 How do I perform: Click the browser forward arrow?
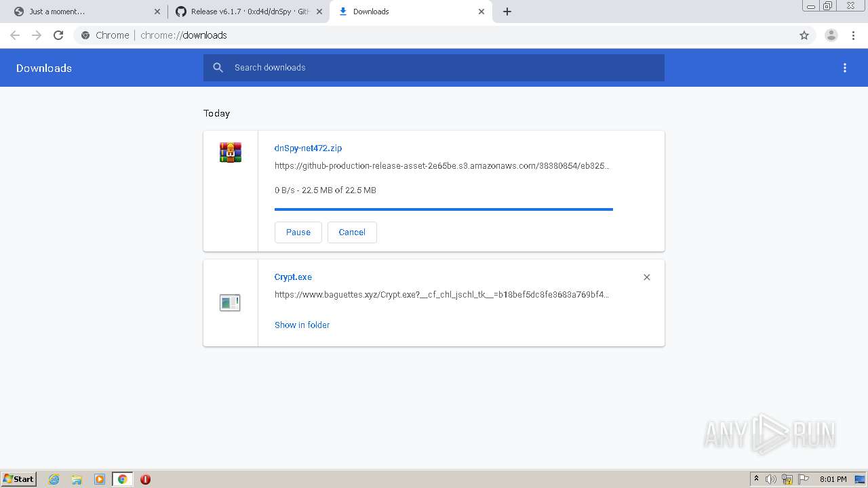click(x=37, y=35)
